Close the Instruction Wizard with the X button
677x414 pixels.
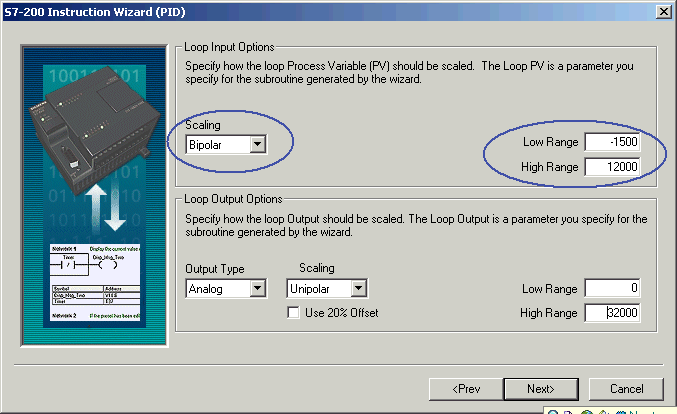tap(662, 10)
